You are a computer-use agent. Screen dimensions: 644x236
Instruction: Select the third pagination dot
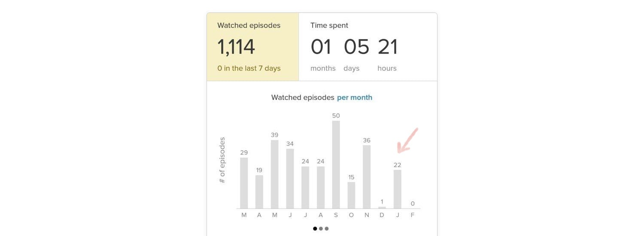pos(327,229)
